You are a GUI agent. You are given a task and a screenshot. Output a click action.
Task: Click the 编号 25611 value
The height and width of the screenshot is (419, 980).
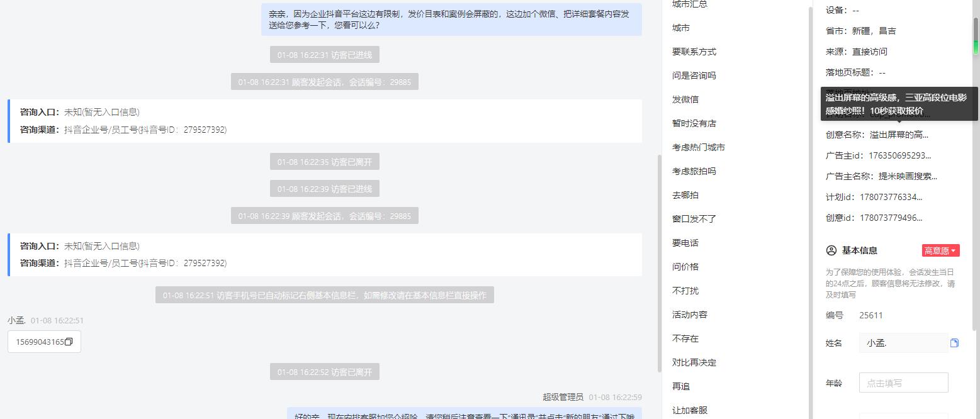click(871, 315)
